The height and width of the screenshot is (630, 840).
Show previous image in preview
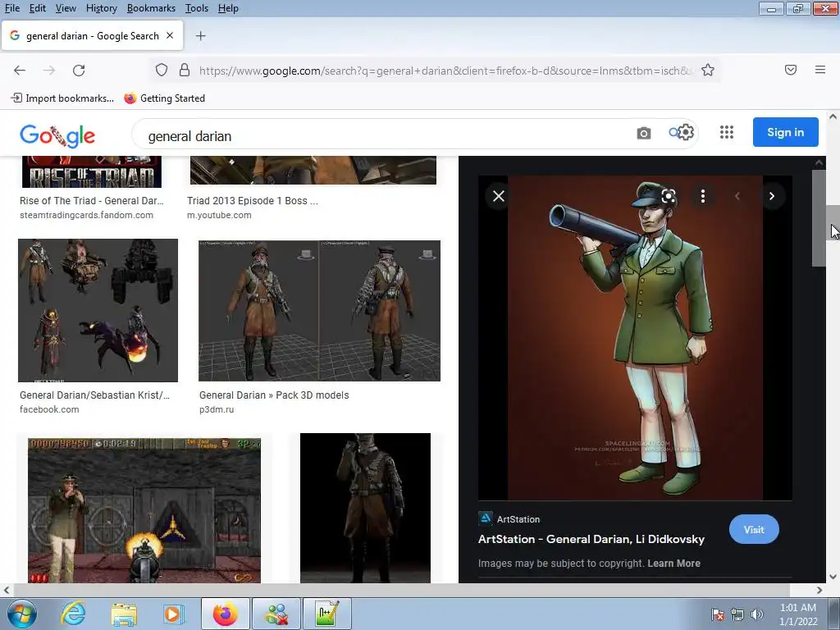click(x=737, y=196)
